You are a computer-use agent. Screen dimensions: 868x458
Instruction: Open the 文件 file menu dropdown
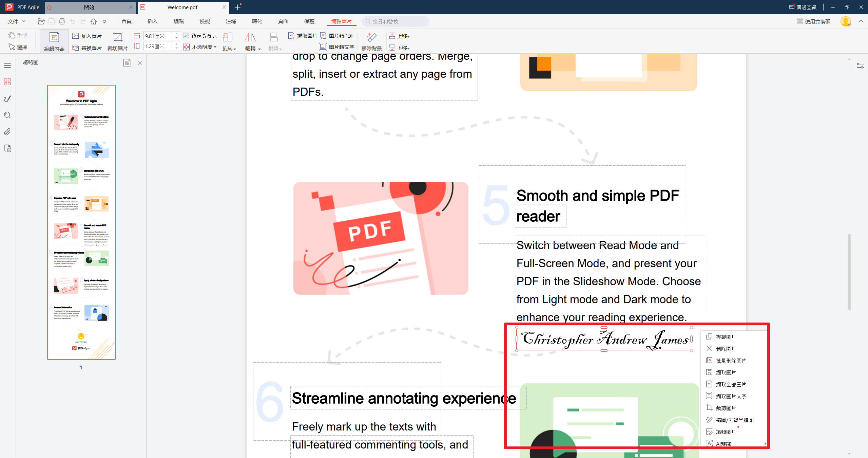point(17,21)
